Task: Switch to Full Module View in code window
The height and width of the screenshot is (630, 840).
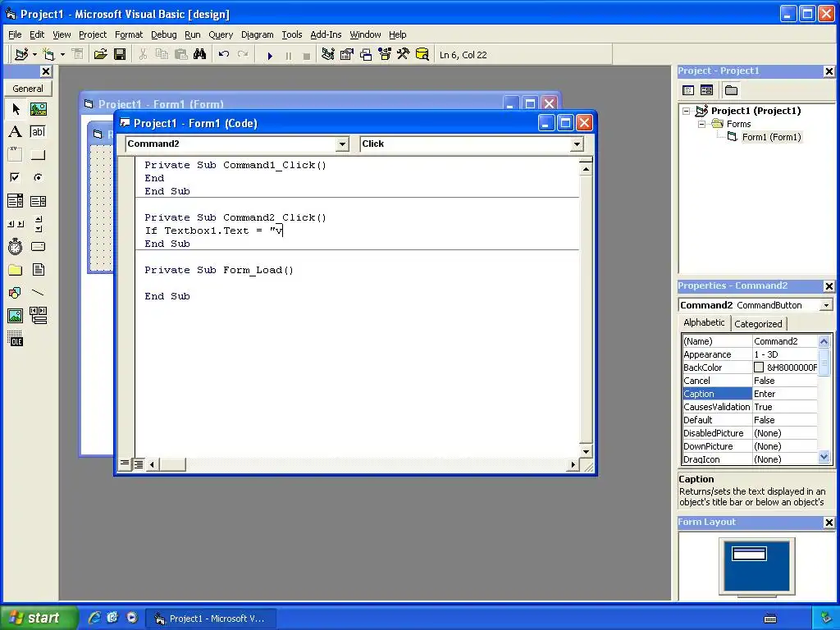Action: 138,464
